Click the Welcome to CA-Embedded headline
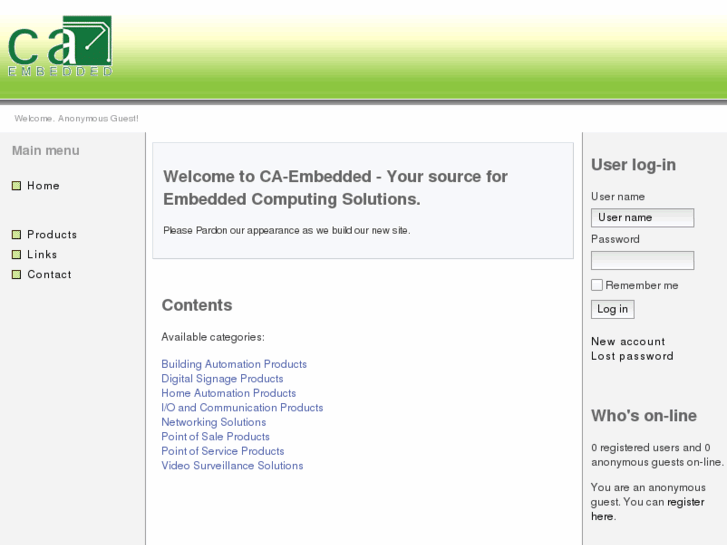This screenshot has width=727, height=545. pos(335,188)
